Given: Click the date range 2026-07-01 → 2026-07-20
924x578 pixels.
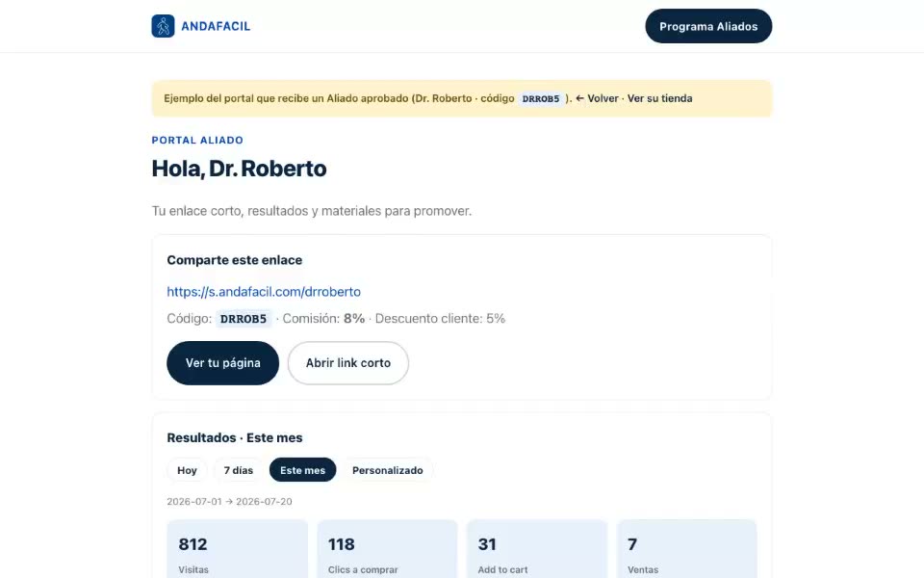Looking at the screenshot, I should tap(229, 501).
